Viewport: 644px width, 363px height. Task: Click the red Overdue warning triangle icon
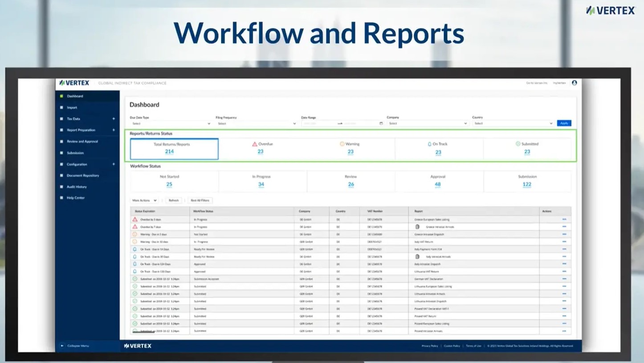(254, 144)
